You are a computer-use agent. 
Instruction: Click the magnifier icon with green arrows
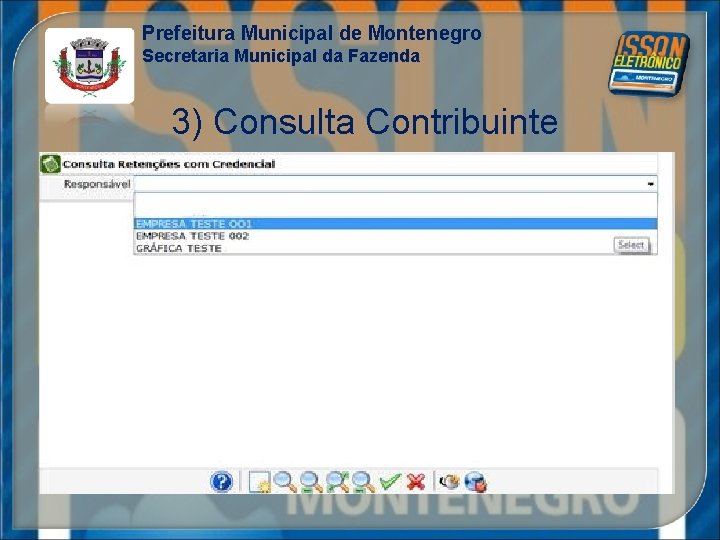[x=337, y=482]
